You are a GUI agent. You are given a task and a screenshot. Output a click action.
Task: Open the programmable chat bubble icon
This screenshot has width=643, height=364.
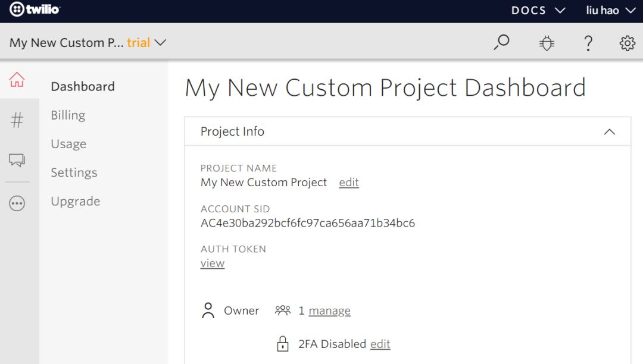pyautogui.click(x=17, y=159)
